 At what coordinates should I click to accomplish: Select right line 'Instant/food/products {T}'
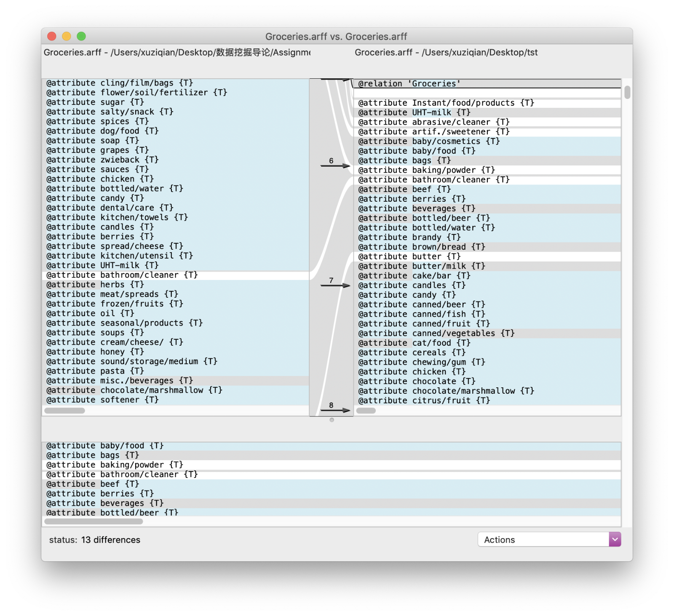(487, 103)
